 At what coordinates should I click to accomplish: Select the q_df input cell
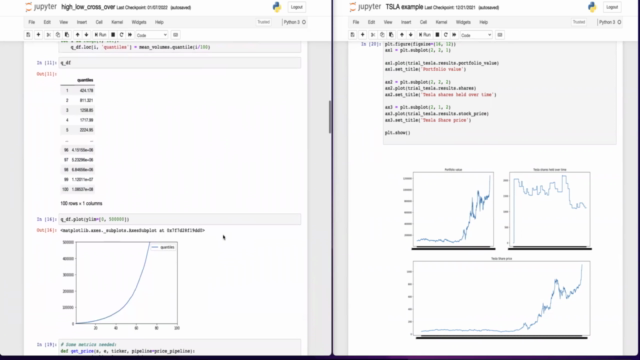180,63
